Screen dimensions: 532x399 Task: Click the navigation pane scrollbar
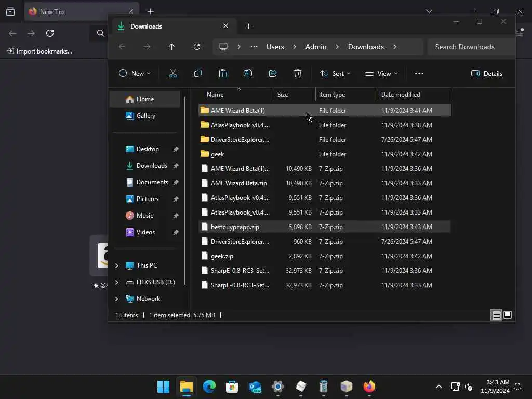185,191
